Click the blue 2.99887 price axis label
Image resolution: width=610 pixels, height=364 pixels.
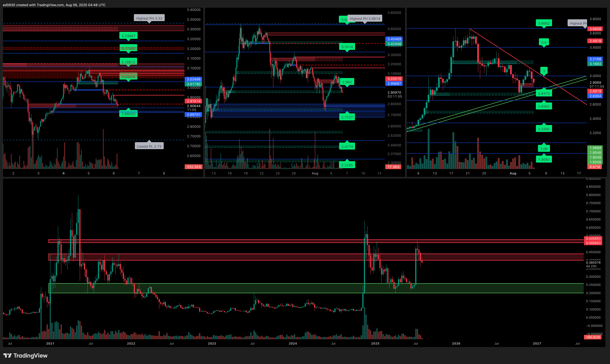[394, 83]
